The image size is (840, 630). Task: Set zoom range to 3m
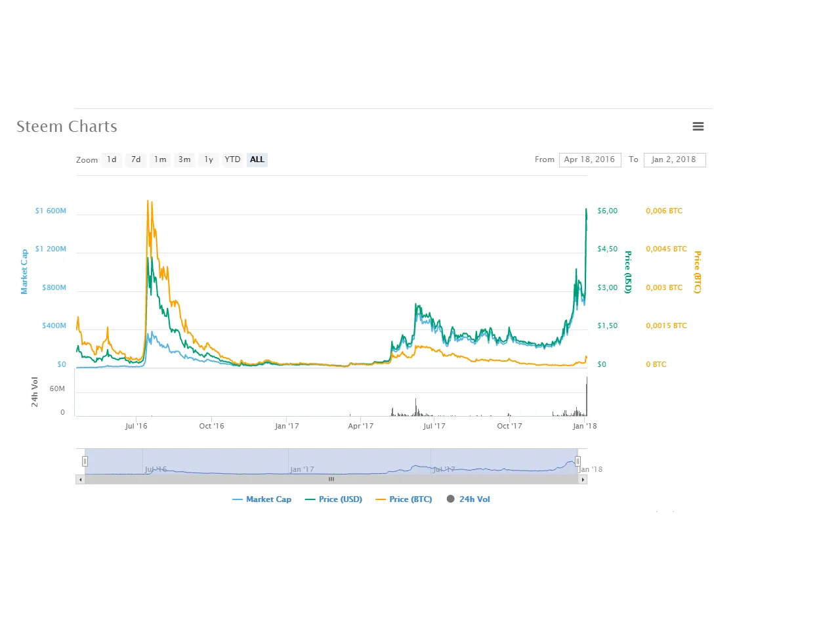click(x=184, y=159)
